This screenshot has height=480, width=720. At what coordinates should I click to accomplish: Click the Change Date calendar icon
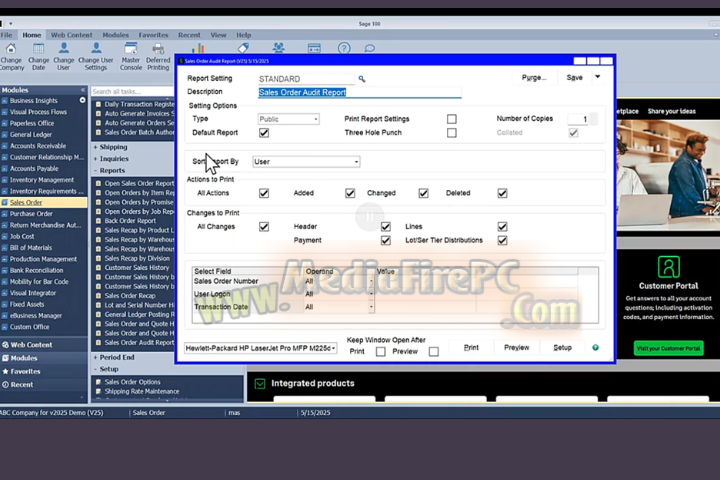point(39,48)
